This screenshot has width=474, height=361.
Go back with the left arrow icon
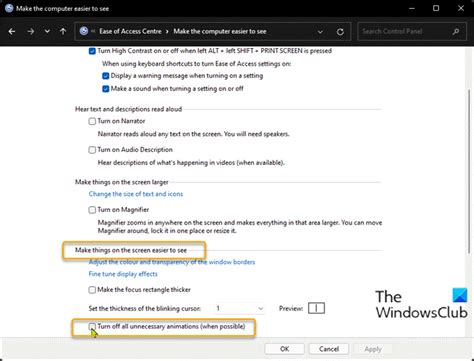coord(12,32)
